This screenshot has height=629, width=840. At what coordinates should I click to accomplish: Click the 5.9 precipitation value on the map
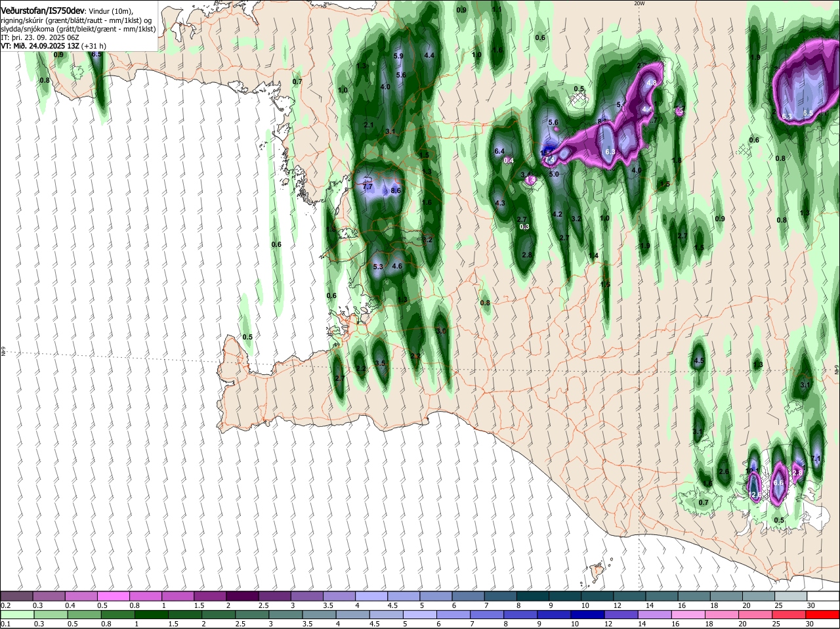[398, 56]
